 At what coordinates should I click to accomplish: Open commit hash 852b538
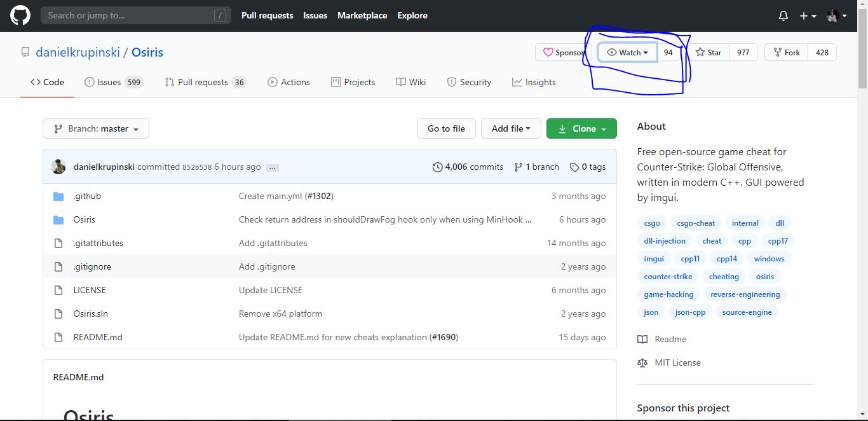pyautogui.click(x=197, y=167)
